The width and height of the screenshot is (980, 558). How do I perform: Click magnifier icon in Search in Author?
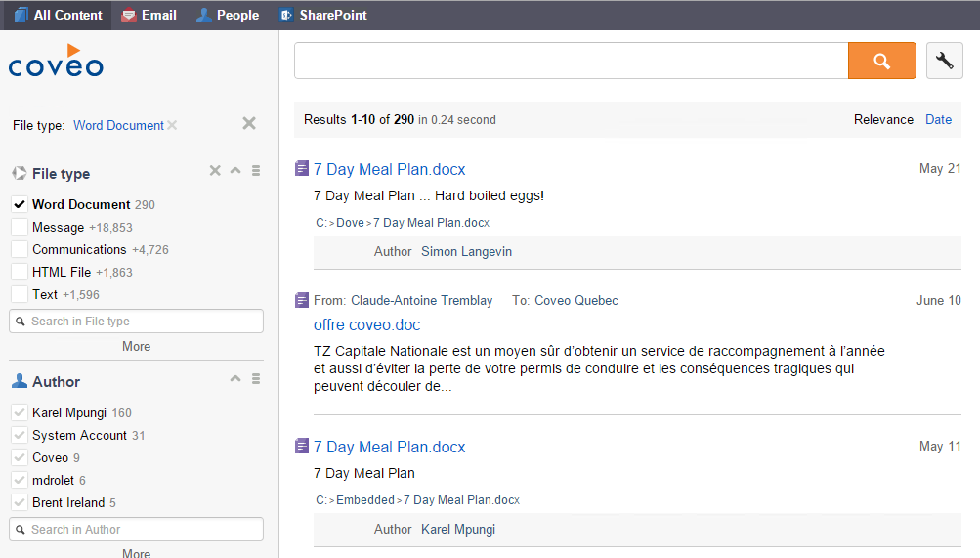click(21, 530)
